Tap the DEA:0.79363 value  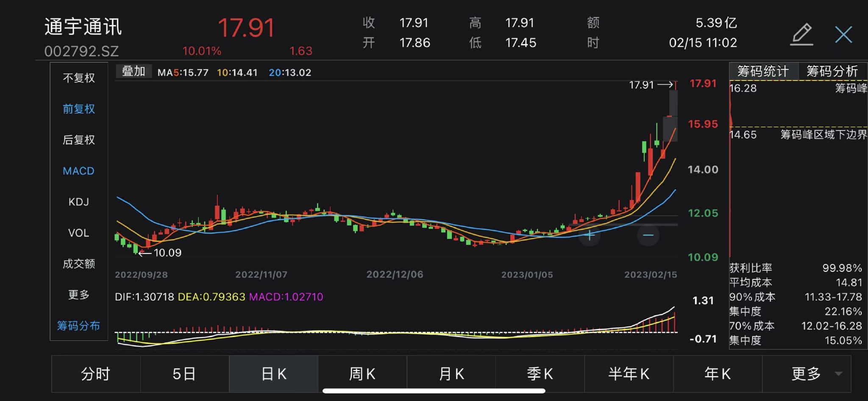click(211, 297)
